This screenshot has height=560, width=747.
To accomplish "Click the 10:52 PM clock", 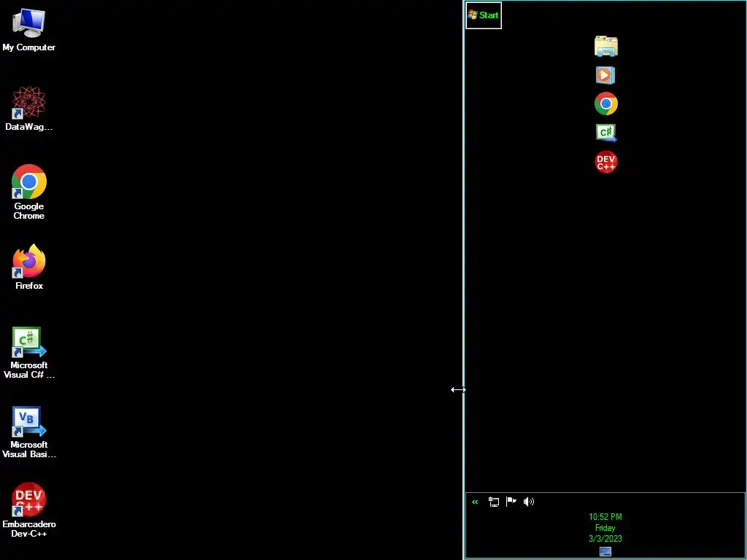I will coord(605,517).
